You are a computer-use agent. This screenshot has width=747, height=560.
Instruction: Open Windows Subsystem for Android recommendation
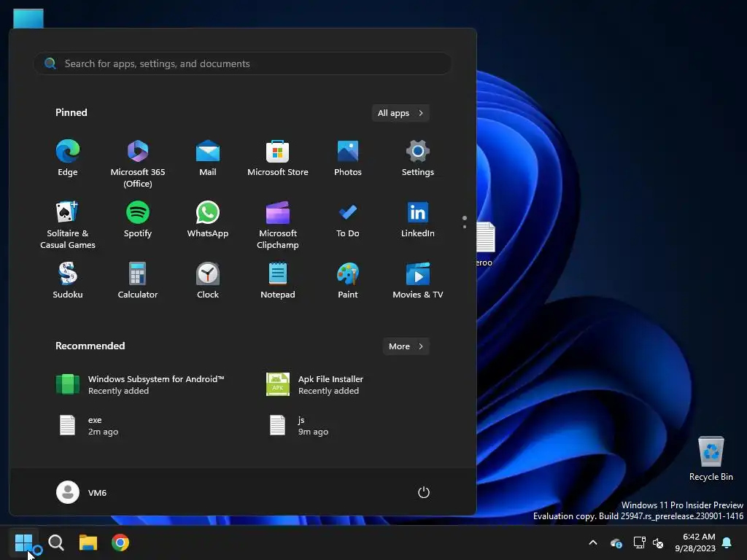click(x=140, y=385)
